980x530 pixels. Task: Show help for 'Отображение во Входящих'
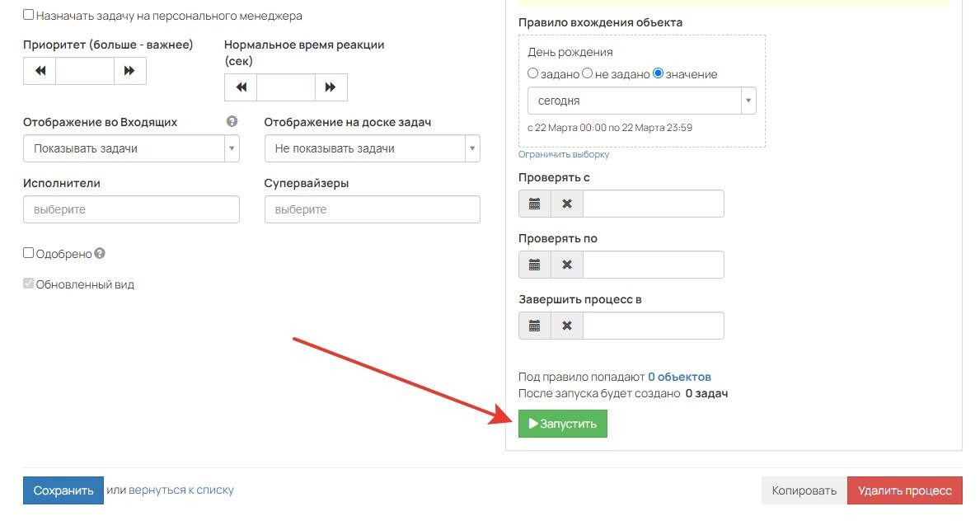click(232, 121)
